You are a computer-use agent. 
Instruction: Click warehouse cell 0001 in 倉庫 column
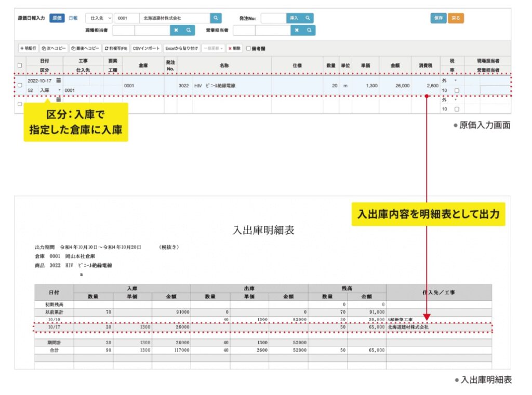[x=129, y=86]
